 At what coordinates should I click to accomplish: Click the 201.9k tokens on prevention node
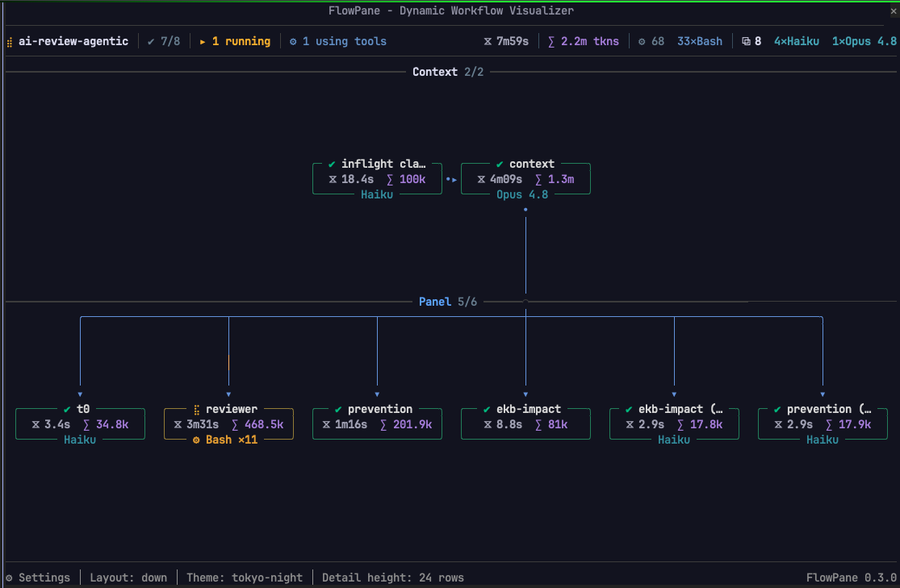412,424
